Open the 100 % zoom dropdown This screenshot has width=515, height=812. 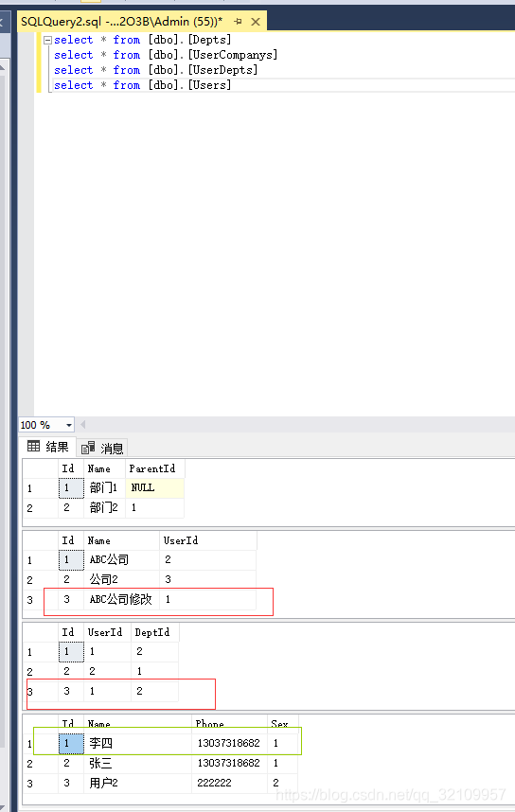[x=69, y=425]
